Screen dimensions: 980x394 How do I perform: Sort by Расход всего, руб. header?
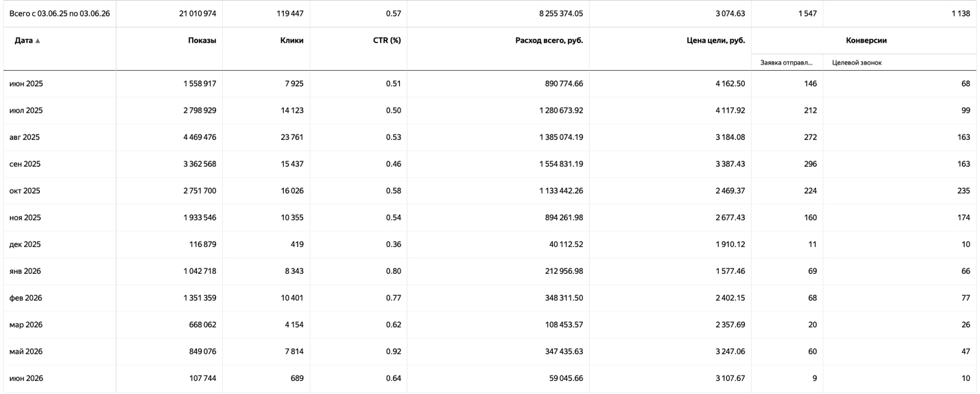(549, 40)
